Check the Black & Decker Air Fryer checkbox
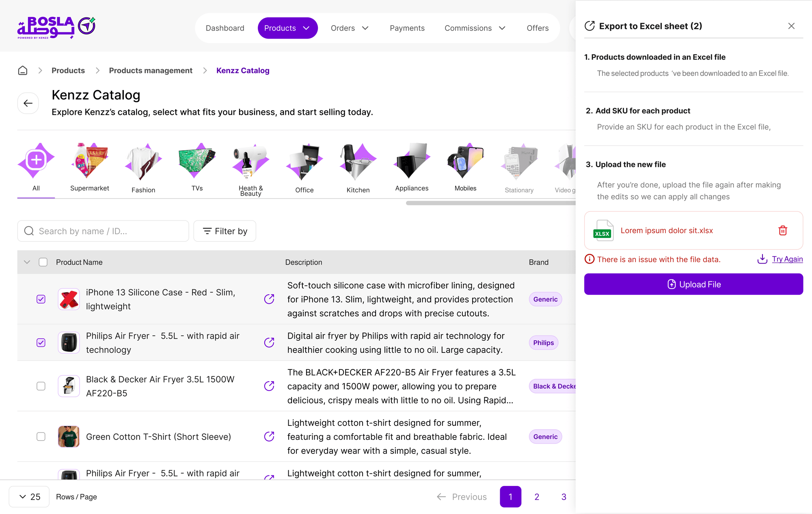 (x=41, y=386)
